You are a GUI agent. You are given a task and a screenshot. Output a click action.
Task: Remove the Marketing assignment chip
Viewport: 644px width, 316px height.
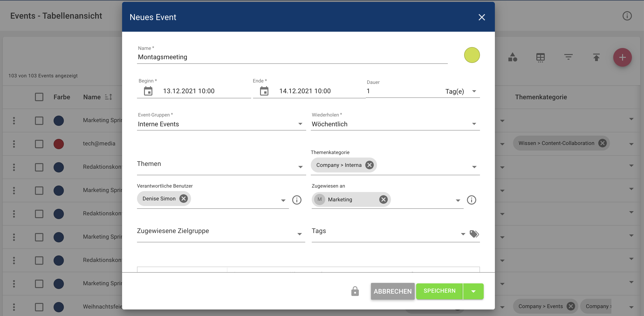pos(383,199)
